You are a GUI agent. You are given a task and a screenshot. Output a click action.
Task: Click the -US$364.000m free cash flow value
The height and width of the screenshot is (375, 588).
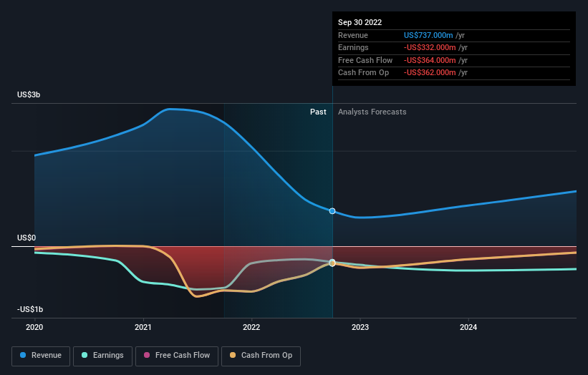point(430,60)
